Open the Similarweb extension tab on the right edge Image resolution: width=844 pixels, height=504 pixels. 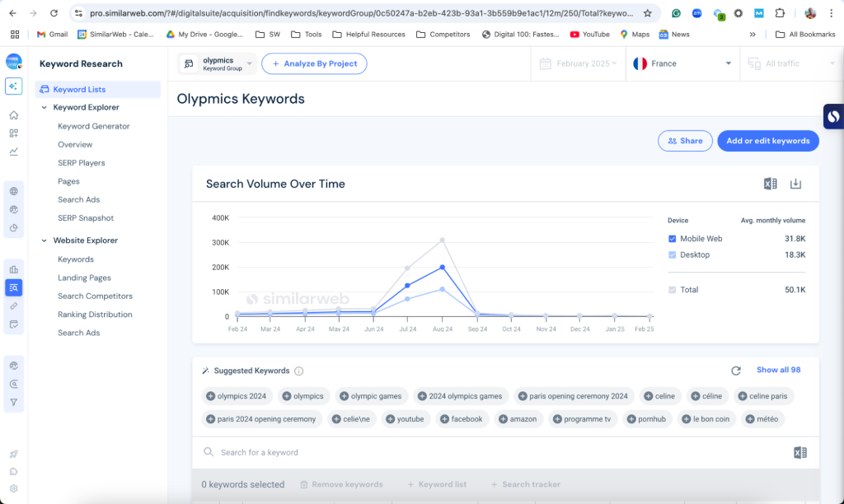pyautogui.click(x=833, y=116)
